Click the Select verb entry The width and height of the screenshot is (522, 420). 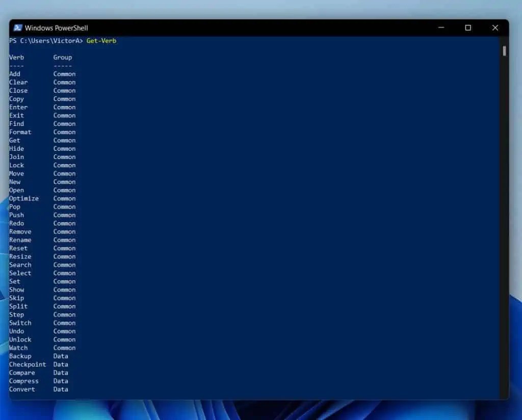click(x=20, y=274)
